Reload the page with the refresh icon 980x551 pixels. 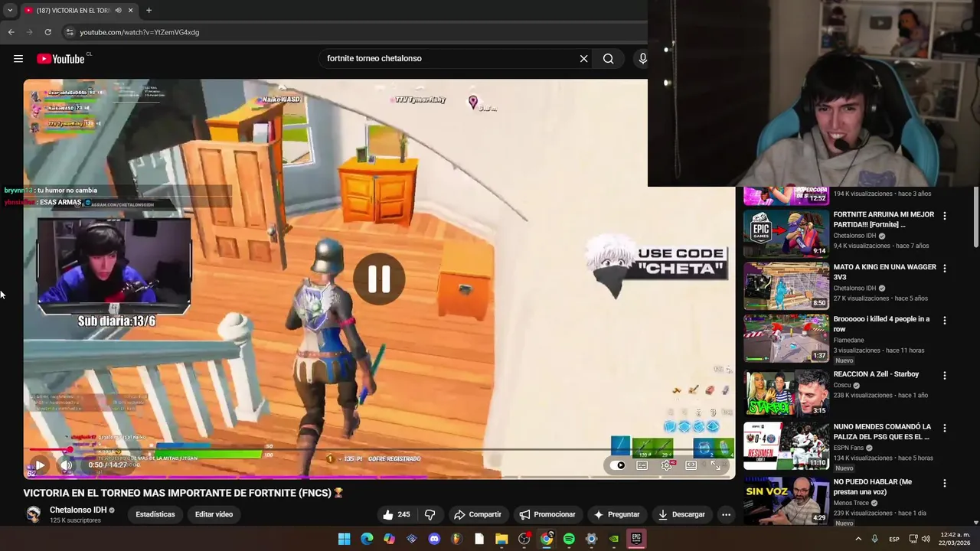pos(47,32)
